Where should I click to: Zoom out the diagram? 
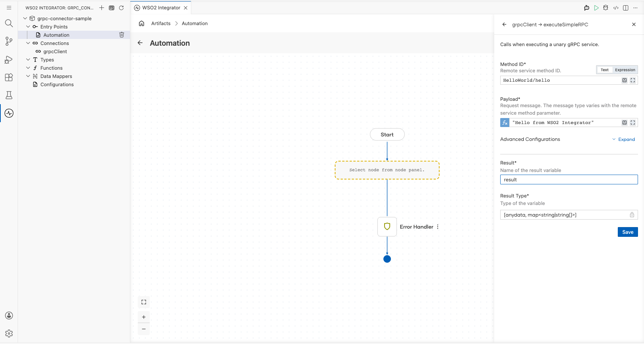pyautogui.click(x=144, y=329)
